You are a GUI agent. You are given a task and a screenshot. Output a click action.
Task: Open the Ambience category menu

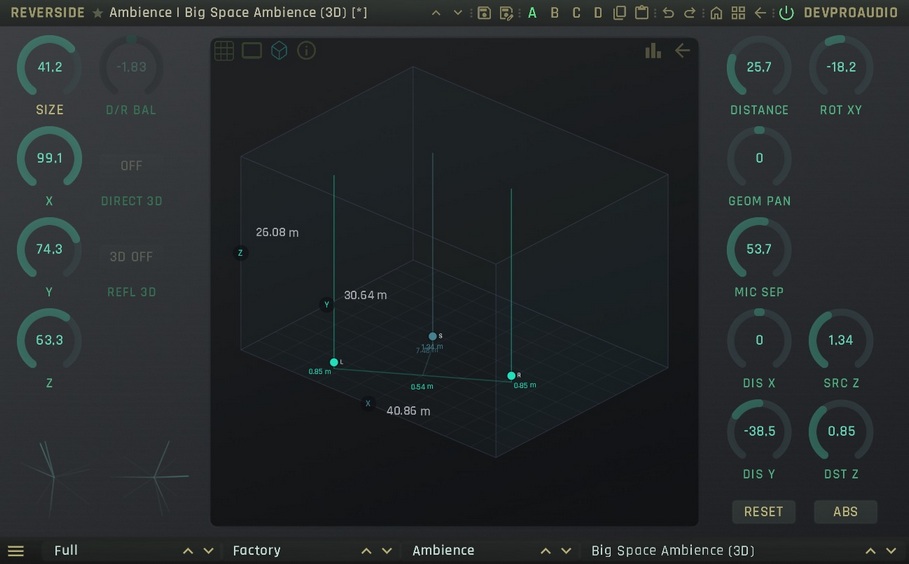pyautogui.click(x=443, y=551)
